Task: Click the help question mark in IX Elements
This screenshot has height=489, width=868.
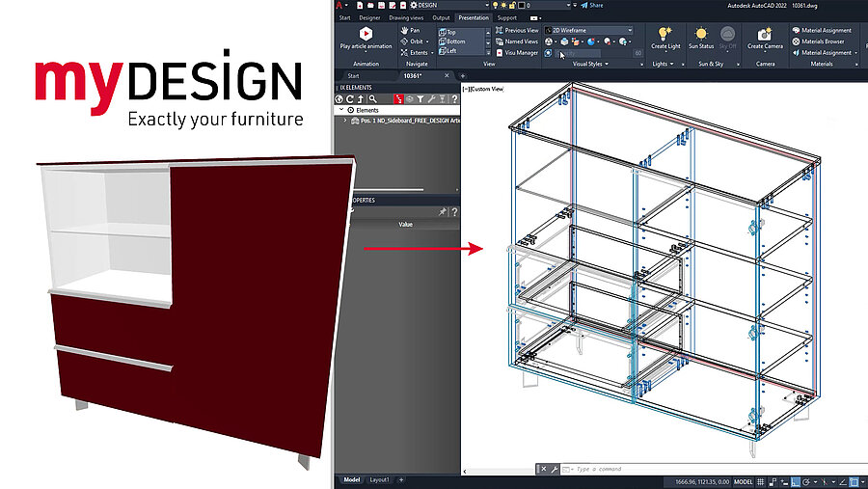Action: (x=454, y=99)
